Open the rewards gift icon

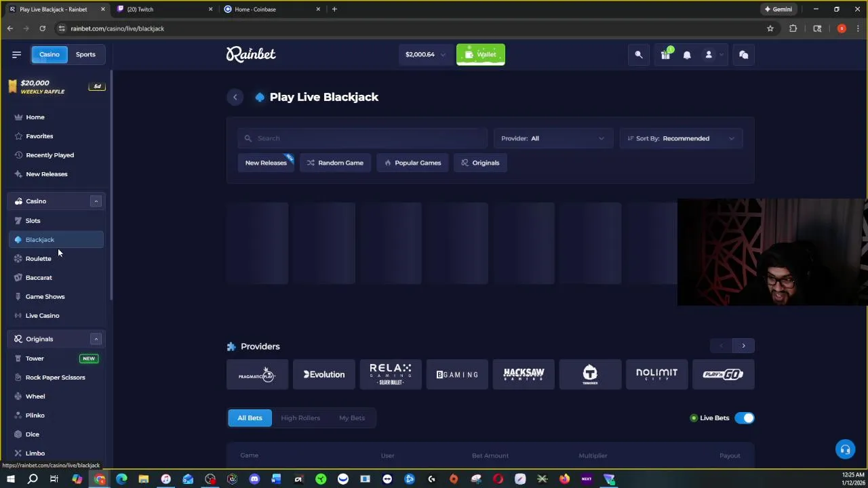click(x=666, y=54)
